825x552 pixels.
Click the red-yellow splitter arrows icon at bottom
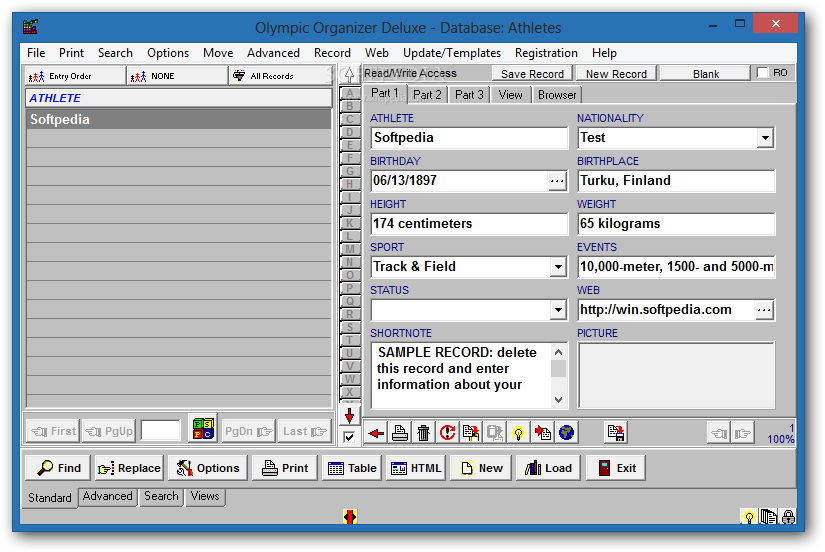(x=350, y=517)
